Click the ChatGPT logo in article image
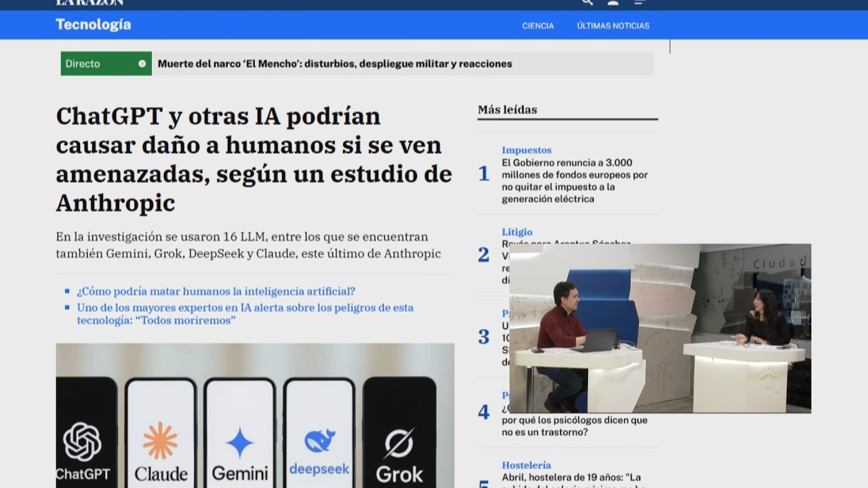 (x=82, y=442)
